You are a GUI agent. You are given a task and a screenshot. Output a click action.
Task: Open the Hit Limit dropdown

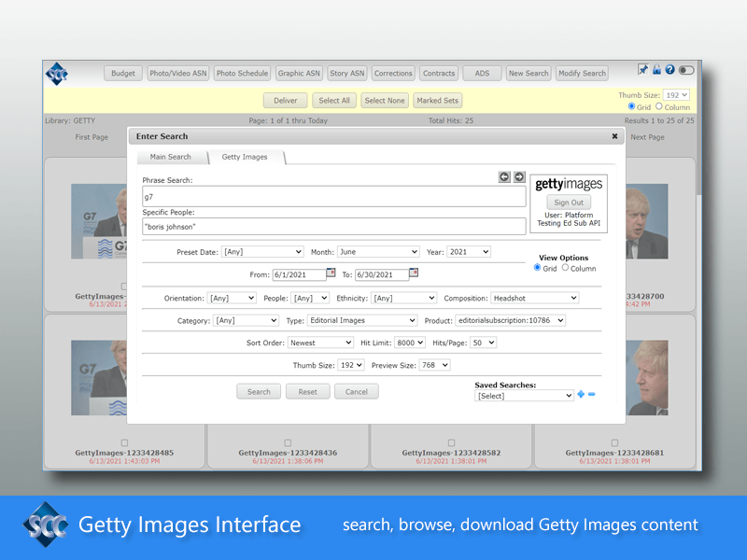click(410, 343)
